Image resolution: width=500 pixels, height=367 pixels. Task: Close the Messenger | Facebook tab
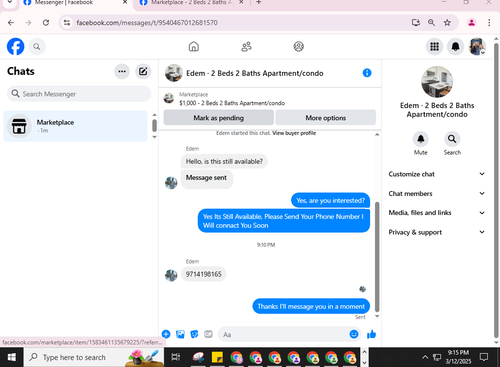pyautogui.click(x=125, y=2)
